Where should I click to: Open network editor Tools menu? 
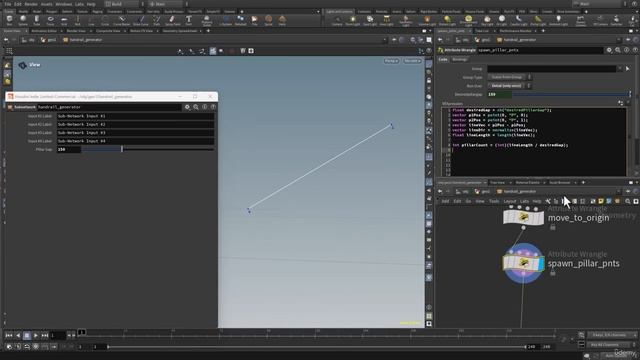(x=494, y=201)
